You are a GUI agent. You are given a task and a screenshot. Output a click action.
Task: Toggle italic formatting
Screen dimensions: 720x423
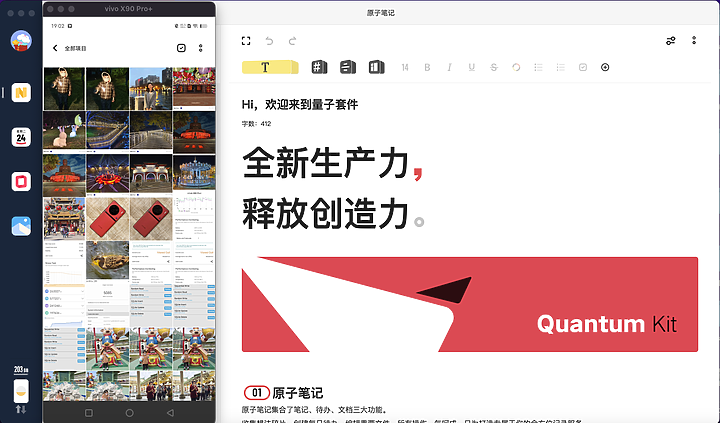pyautogui.click(x=449, y=68)
